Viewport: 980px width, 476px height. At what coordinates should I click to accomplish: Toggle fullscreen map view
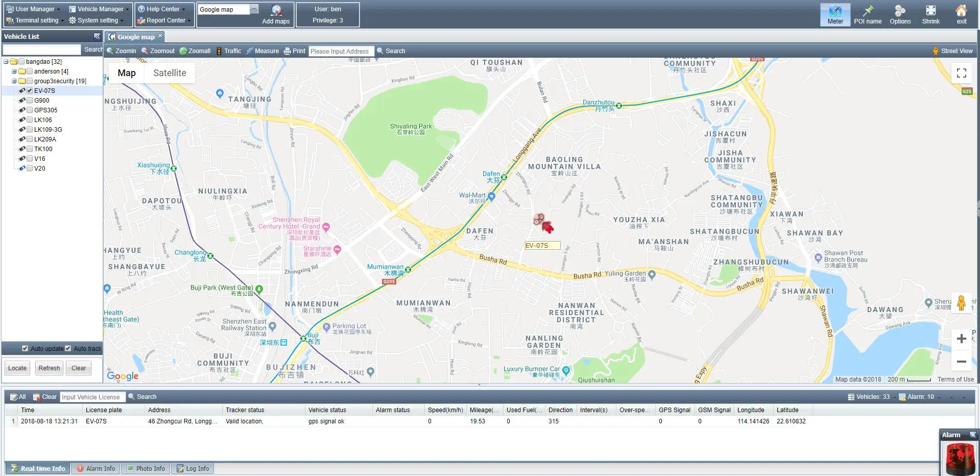961,73
